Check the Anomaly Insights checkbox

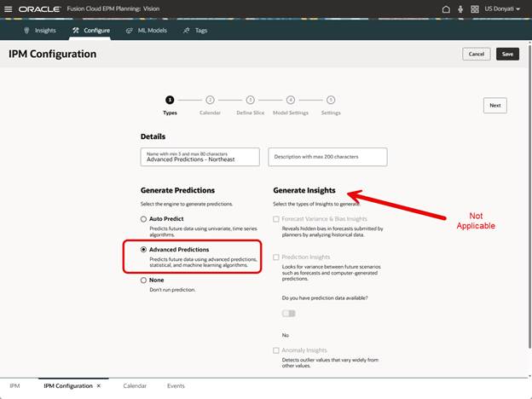tap(276, 350)
